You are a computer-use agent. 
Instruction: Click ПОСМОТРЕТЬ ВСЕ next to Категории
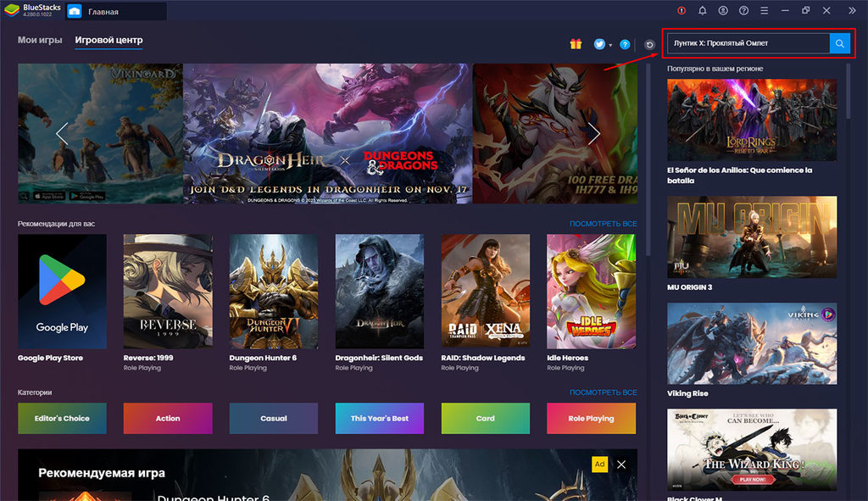tap(604, 392)
